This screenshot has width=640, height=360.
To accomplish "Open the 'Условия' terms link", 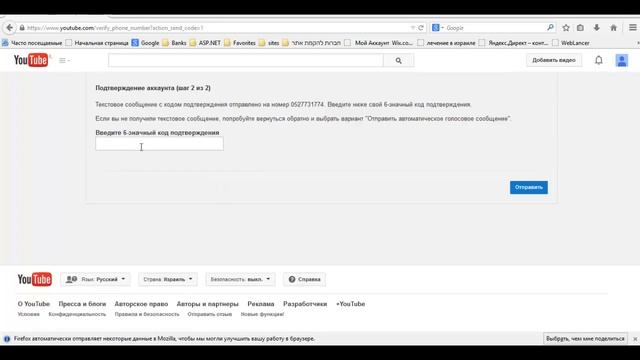I will (x=29, y=314).
